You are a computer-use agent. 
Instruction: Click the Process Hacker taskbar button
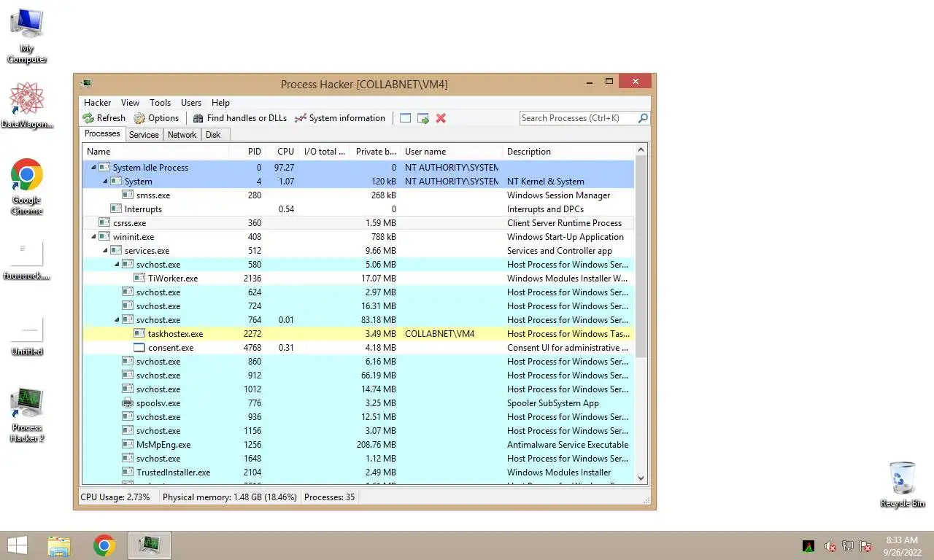tap(150, 545)
